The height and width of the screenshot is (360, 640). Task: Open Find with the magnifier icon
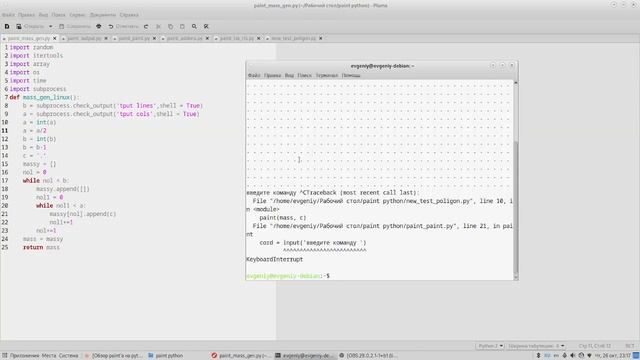click(194, 26)
